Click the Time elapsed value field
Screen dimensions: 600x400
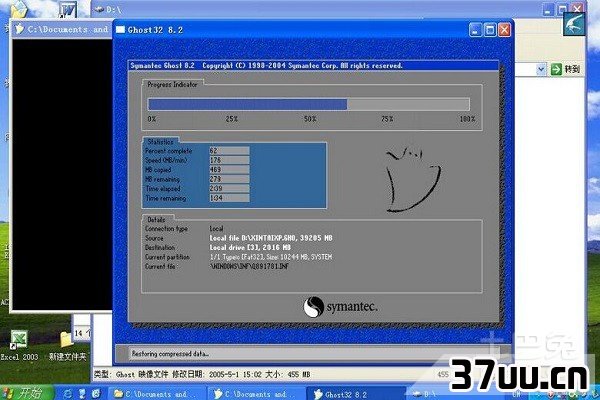(x=229, y=188)
